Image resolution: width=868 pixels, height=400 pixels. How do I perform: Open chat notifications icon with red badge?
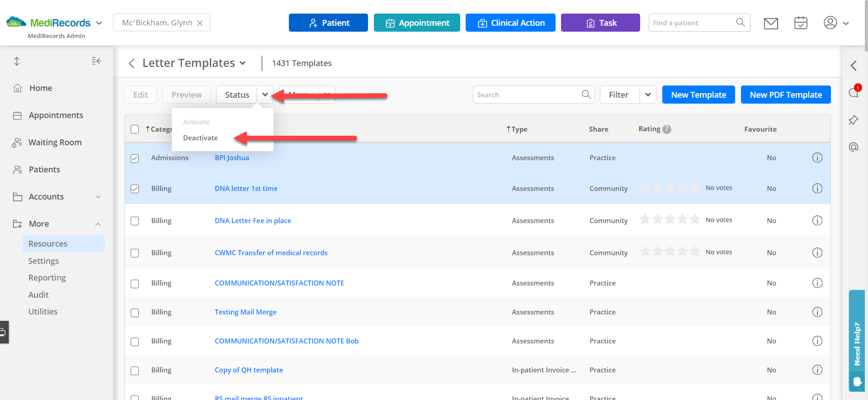(x=854, y=92)
